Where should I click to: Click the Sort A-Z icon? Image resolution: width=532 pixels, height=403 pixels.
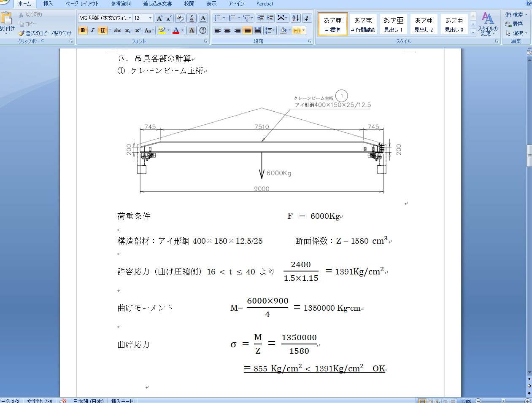coord(296,18)
